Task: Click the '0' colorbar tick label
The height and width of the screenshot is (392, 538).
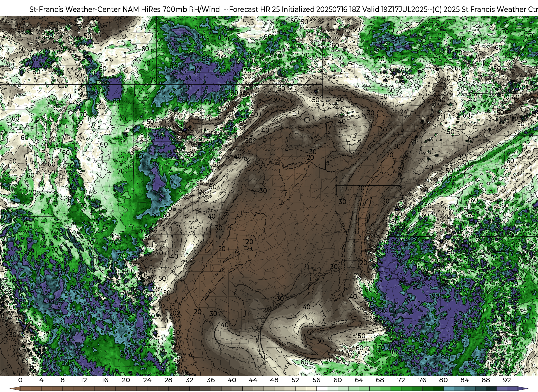Action: [20, 380]
